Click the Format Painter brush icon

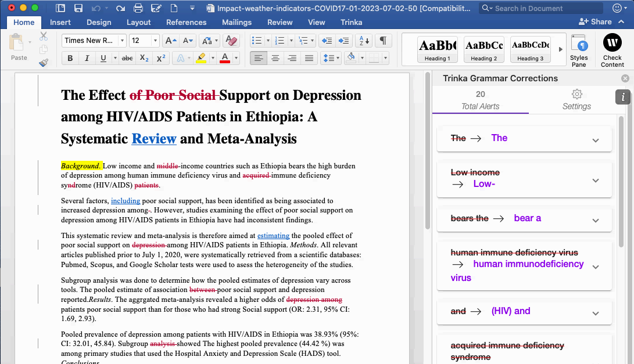coord(44,63)
